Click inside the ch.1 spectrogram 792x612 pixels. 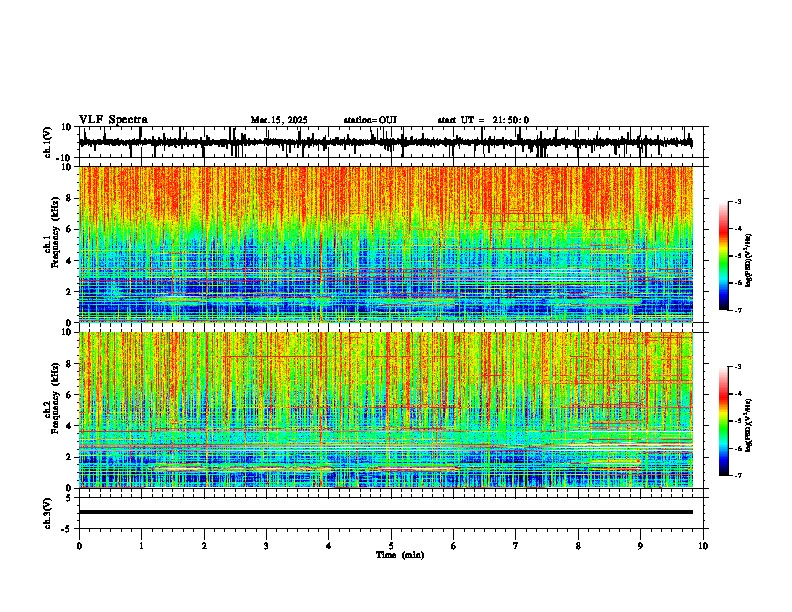coord(386,244)
